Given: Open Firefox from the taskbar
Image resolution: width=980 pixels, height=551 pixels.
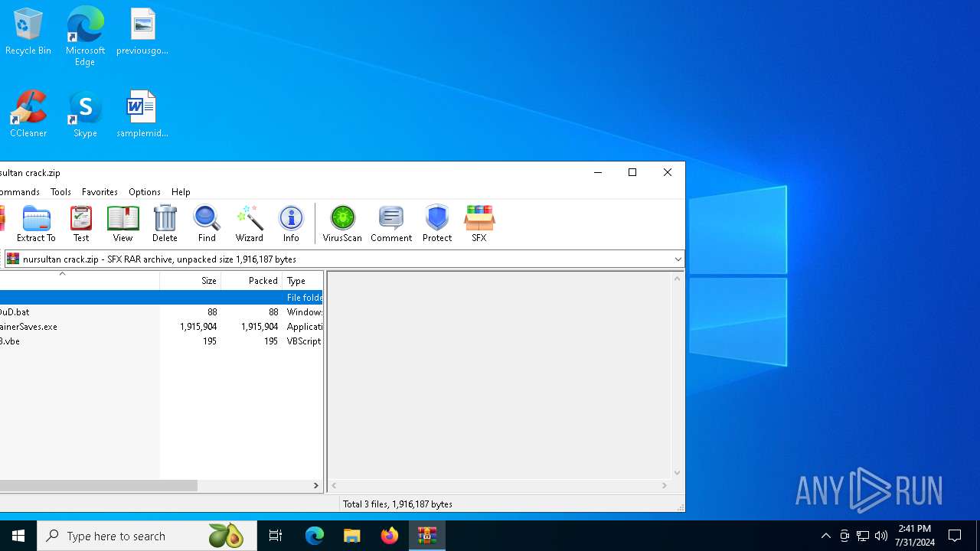Looking at the screenshot, I should click(x=390, y=536).
